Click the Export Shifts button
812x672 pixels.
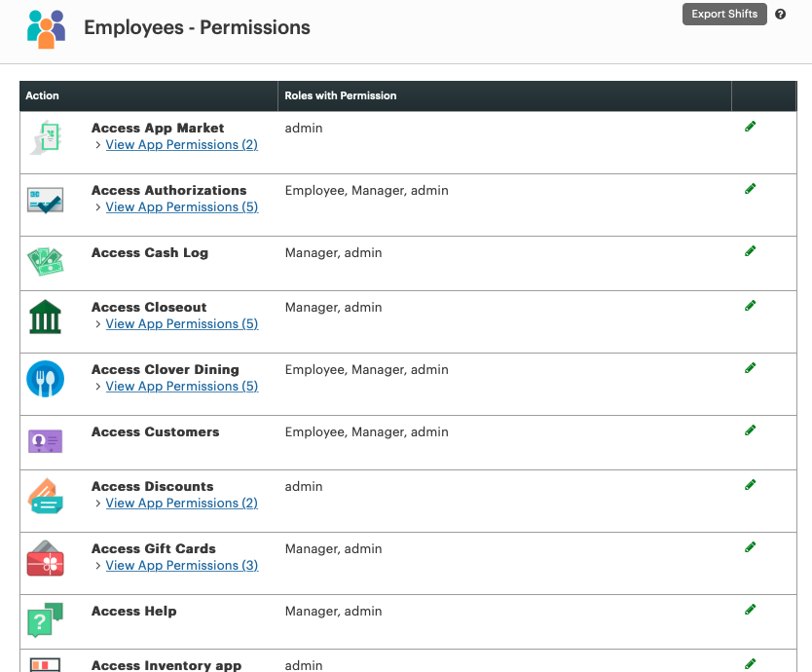(x=724, y=14)
